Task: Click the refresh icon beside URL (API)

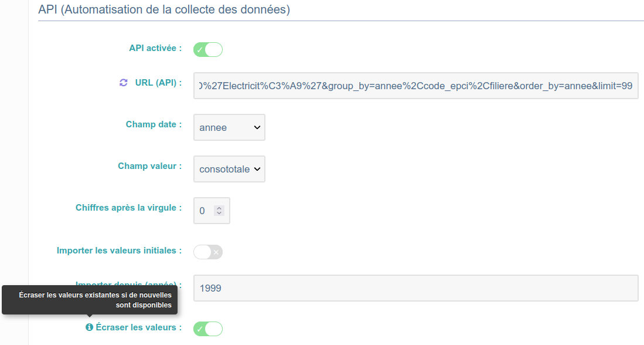Action: [123, 83]
